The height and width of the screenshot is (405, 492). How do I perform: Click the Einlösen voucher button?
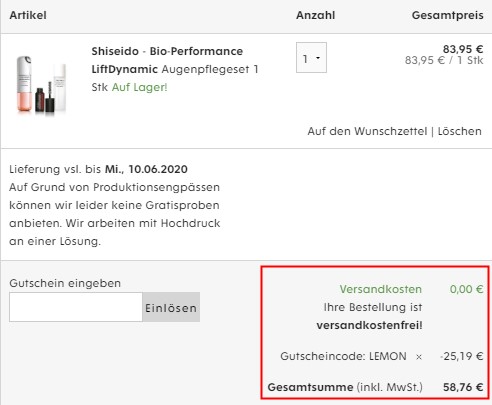tap(171, 307)
